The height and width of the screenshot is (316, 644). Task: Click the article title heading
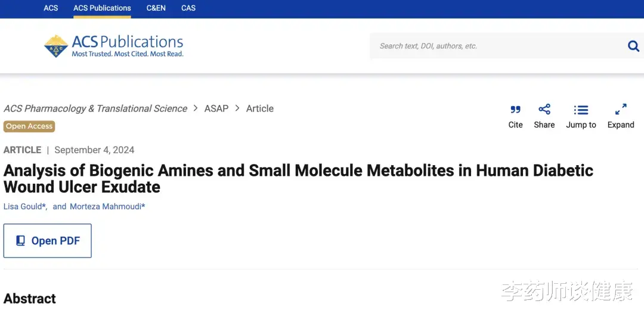(x=298, y=179)
